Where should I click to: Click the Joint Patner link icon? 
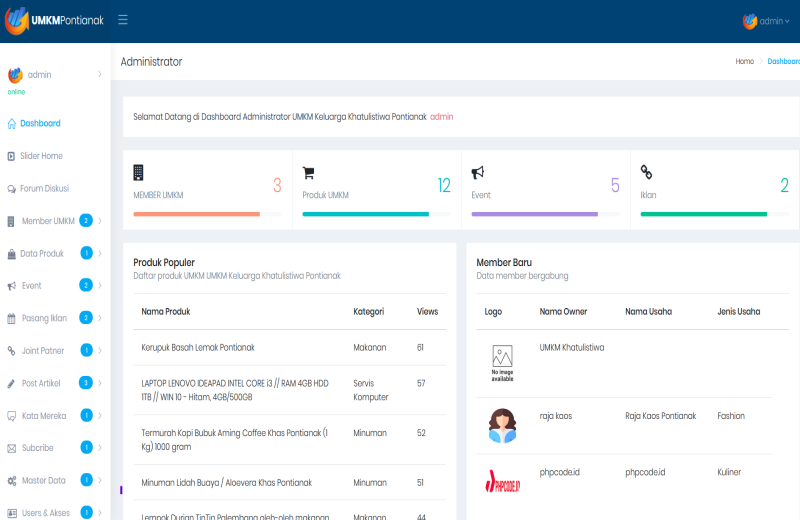tap(11, 351)
